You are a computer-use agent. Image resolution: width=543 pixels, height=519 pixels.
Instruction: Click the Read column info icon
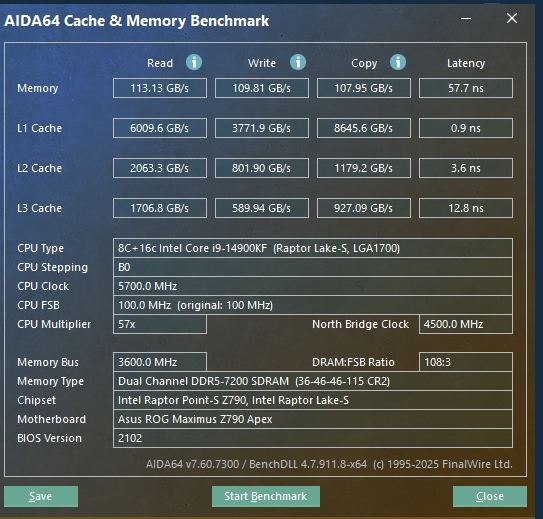point(194,63)
